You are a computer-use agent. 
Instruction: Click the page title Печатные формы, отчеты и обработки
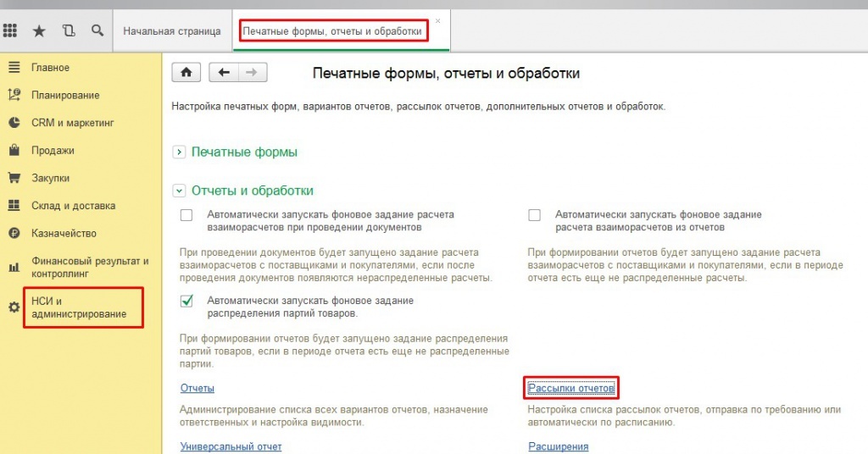(446, 73)
